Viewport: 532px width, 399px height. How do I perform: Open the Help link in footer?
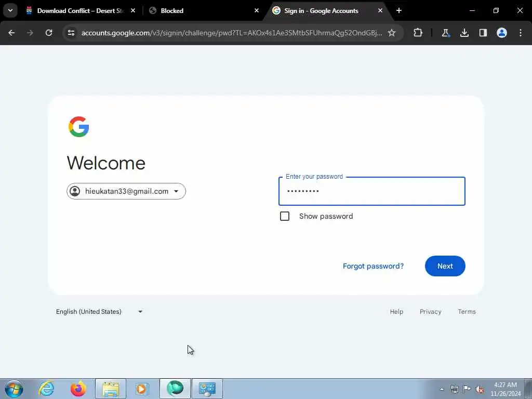tap(396, 312)
